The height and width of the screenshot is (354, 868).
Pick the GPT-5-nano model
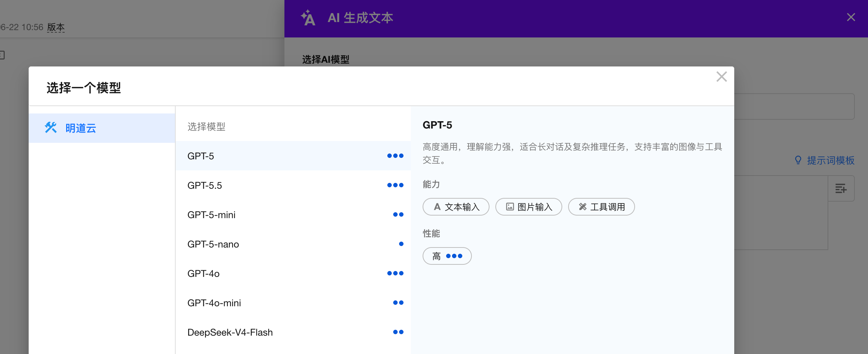tap(293, 244)
